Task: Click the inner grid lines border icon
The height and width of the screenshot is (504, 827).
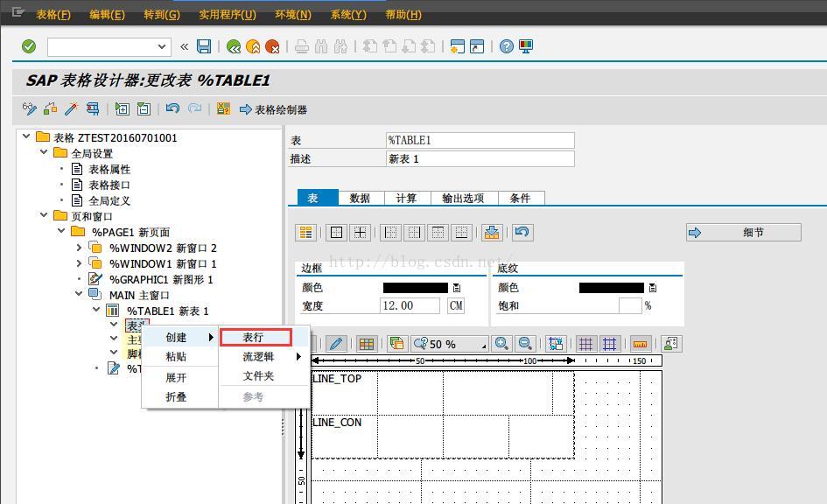Action: point(360,233)
